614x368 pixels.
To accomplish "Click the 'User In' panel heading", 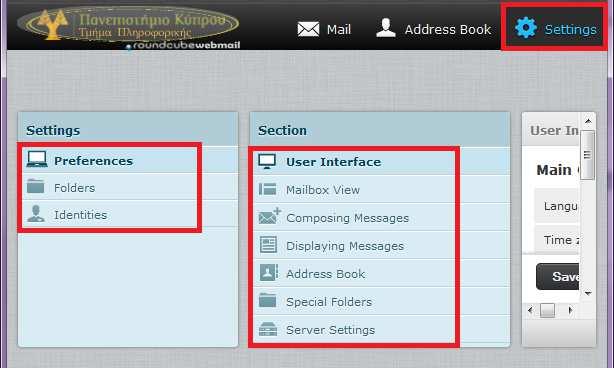I will 554,130.
